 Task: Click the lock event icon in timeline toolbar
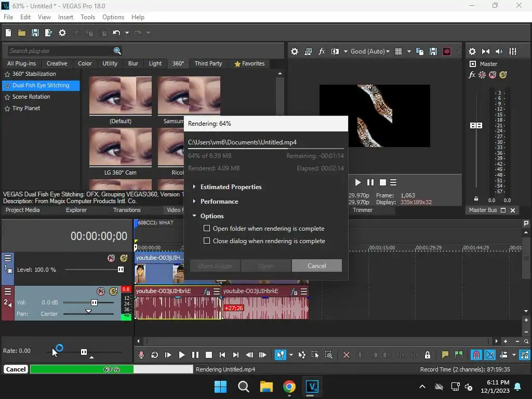click(x=427, y=355)
